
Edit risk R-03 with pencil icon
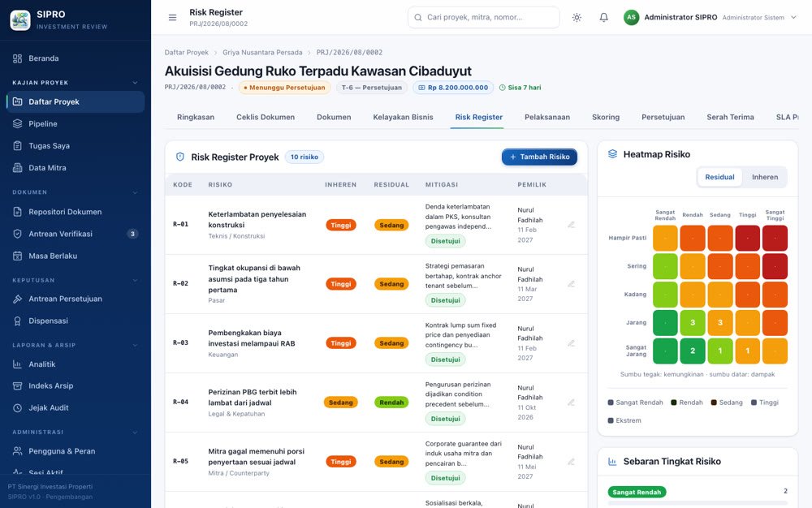tap(571, 343)
